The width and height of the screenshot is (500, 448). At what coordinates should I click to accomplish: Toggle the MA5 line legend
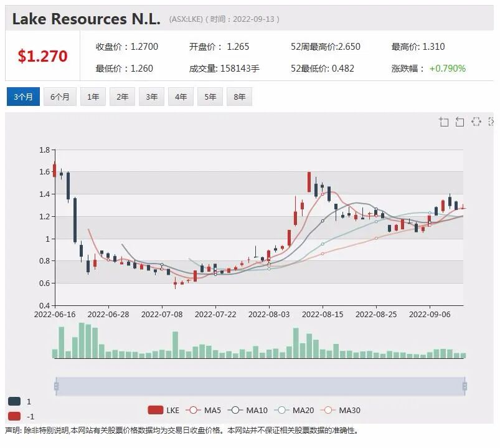(204, 410)
